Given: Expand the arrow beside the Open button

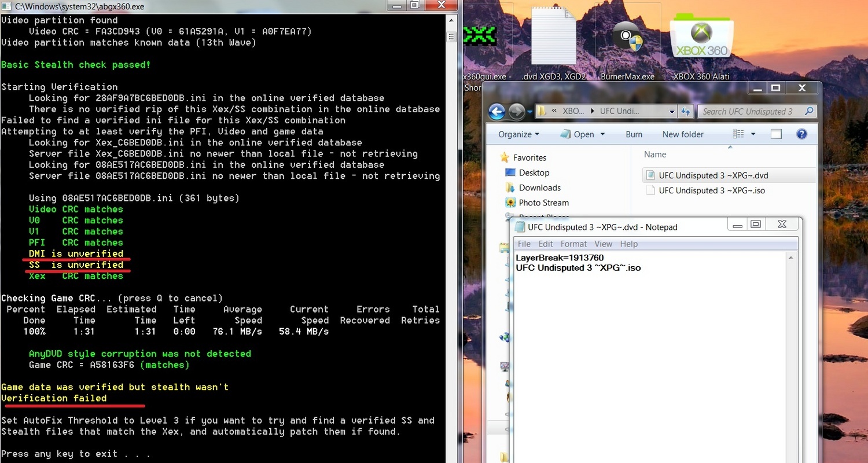Looking at the screenshot, I should tap(602, 134).
